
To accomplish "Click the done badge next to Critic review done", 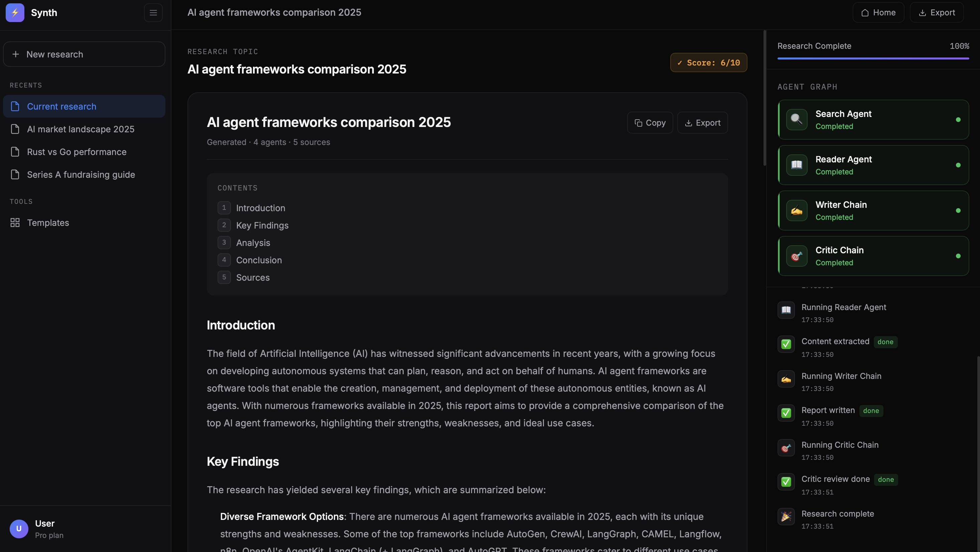I will (x=886, y=479).
